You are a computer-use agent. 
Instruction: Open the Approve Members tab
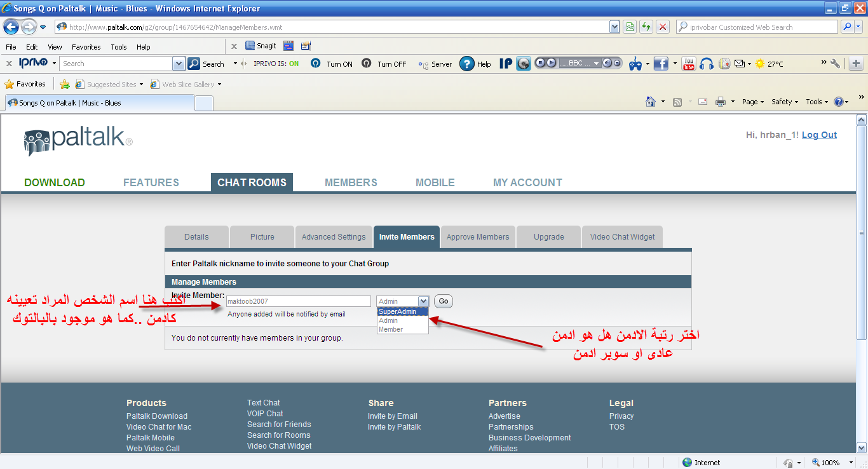pos(478,236)
